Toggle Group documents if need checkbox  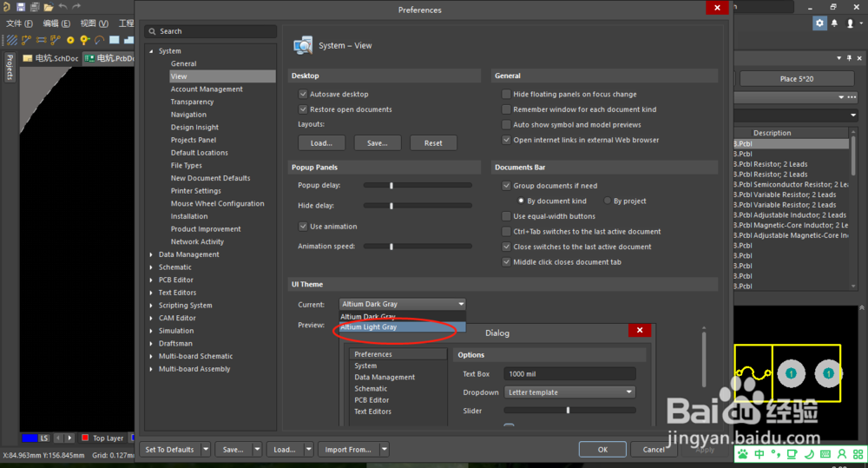point(506,186)
